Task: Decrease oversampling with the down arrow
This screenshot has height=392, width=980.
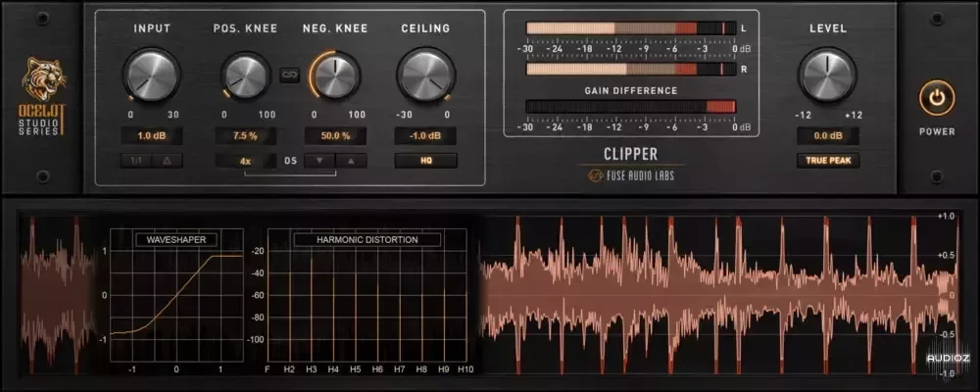Action: click(x=320, y=161)
